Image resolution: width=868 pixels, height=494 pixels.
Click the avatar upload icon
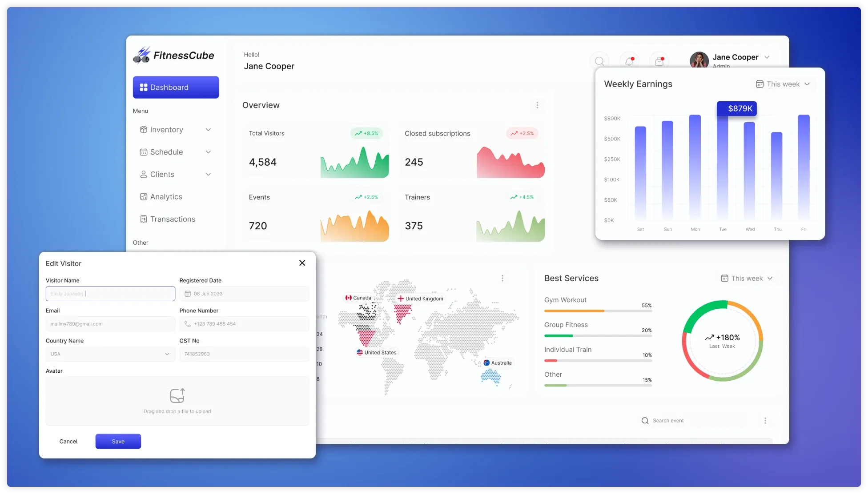coord(177,395)
